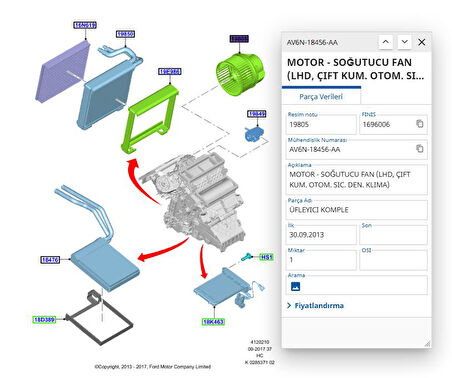Select green label 18K463 in diagram

tap(213, 322)
